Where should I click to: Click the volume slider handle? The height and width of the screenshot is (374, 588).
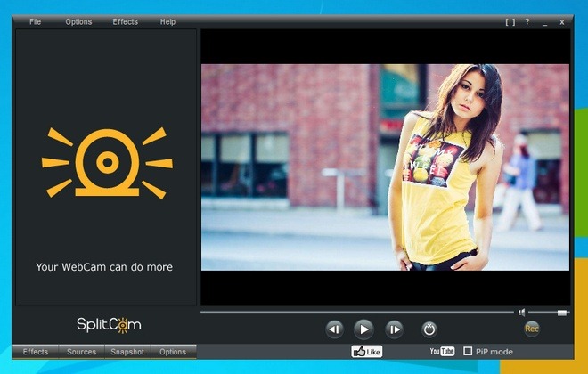(562, 313)
